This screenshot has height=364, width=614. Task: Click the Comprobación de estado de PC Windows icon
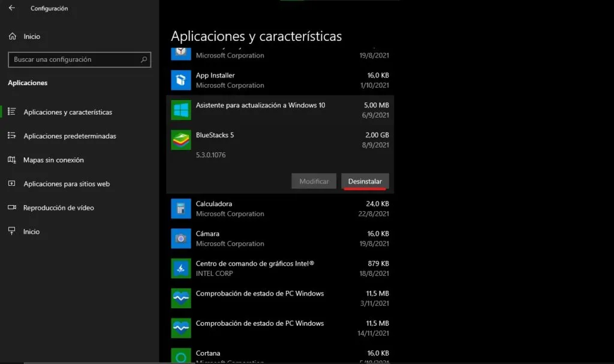point(180,298)
